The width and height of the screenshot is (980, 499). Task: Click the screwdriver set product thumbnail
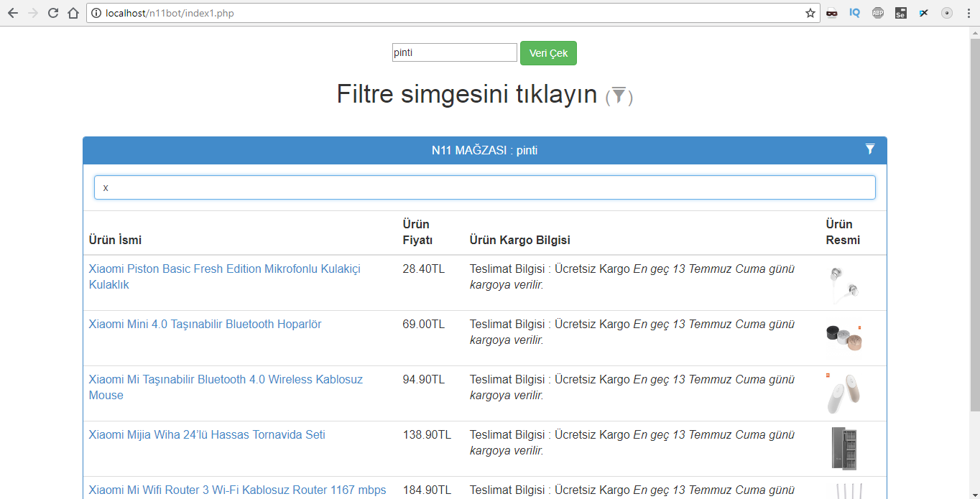pyautogui.click(x=843, y=448)
